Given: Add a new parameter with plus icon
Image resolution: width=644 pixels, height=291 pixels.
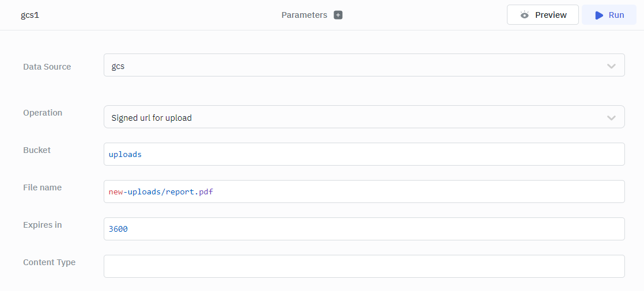Looking at the screenshot, I should (338, 15).
